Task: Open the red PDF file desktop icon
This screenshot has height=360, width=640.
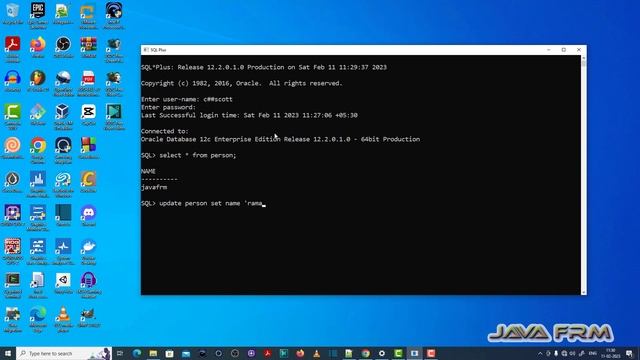Action: 88,82
